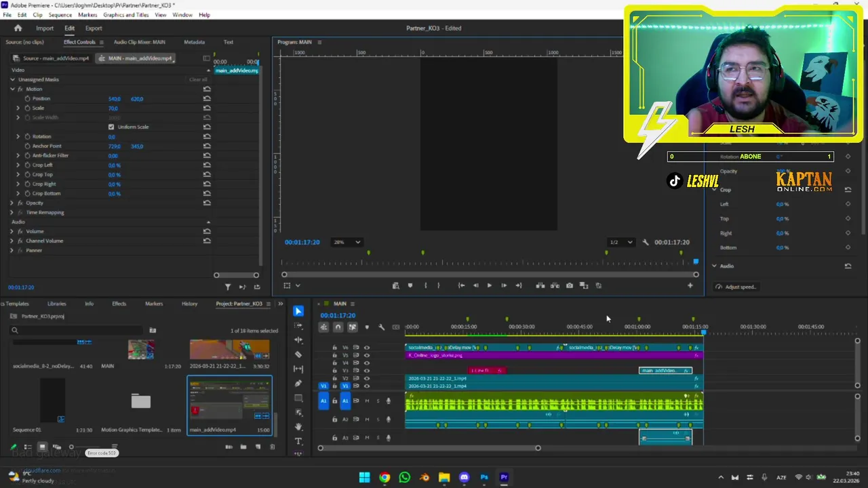The width and height of the screenshot is (868, 488).
Task: Solo audio track A3
Action: click(378, 438)
